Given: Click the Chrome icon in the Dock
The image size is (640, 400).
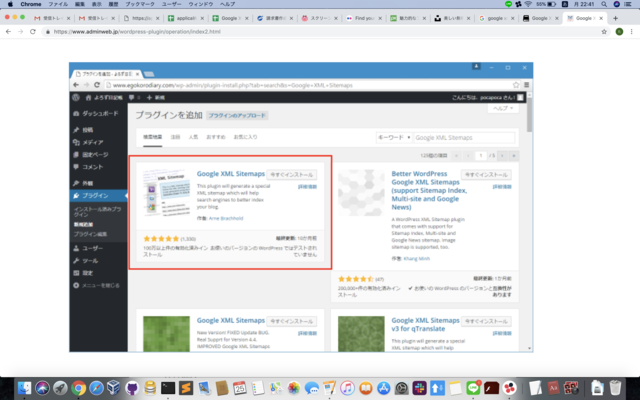Looking at the screenshot, I should 78,388.
